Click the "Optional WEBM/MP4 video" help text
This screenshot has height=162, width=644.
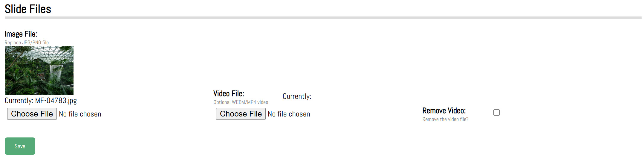[x=241, y=102]
